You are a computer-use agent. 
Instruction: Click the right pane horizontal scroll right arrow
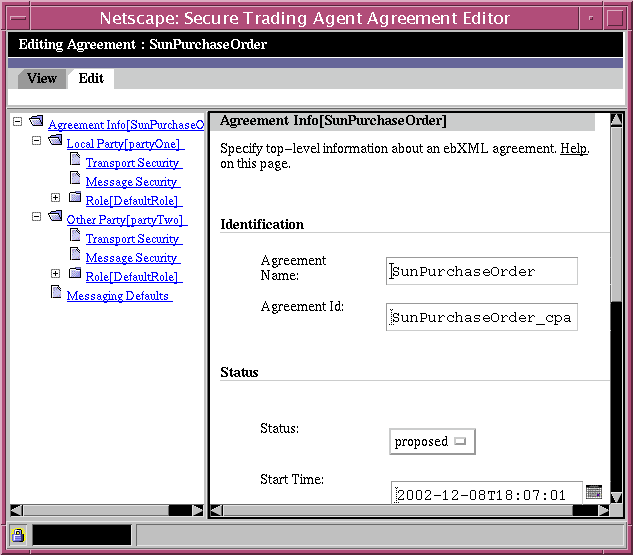604,511
